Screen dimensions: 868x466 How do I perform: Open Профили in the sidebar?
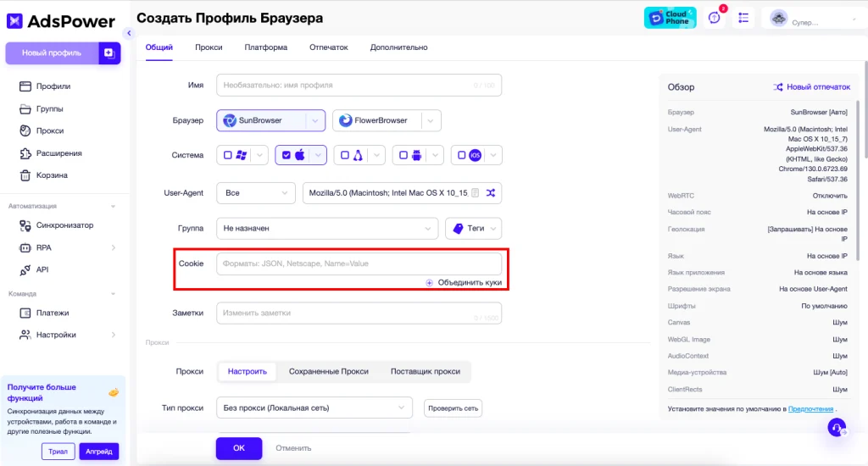tap(53, 86)
